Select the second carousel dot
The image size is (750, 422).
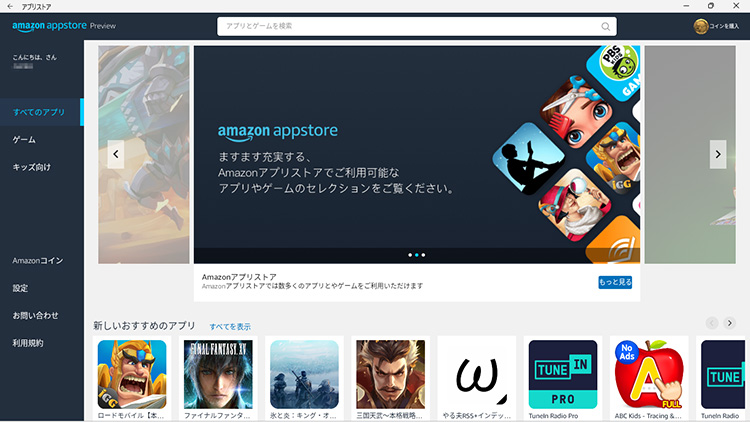pos(417,255)
